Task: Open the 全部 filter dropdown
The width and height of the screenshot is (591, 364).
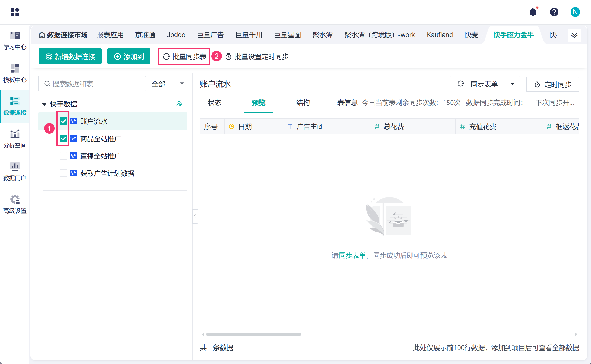Action: (x=168, y=84)
